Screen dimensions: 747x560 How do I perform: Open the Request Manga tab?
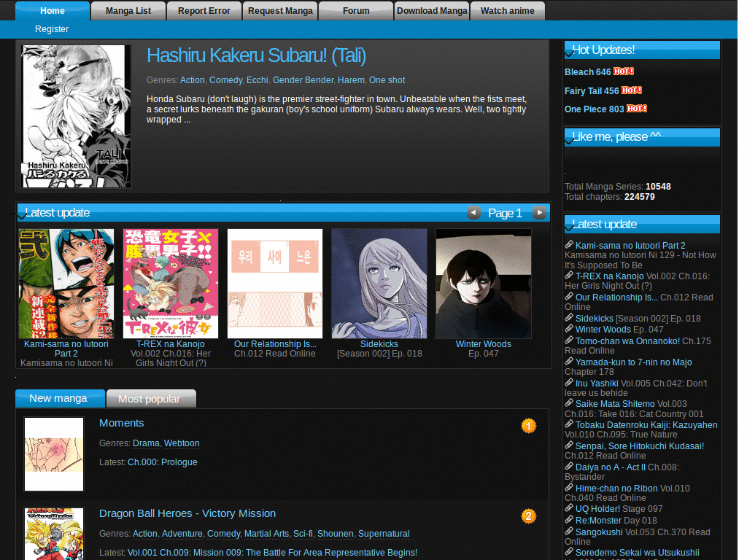coord(280,10)
